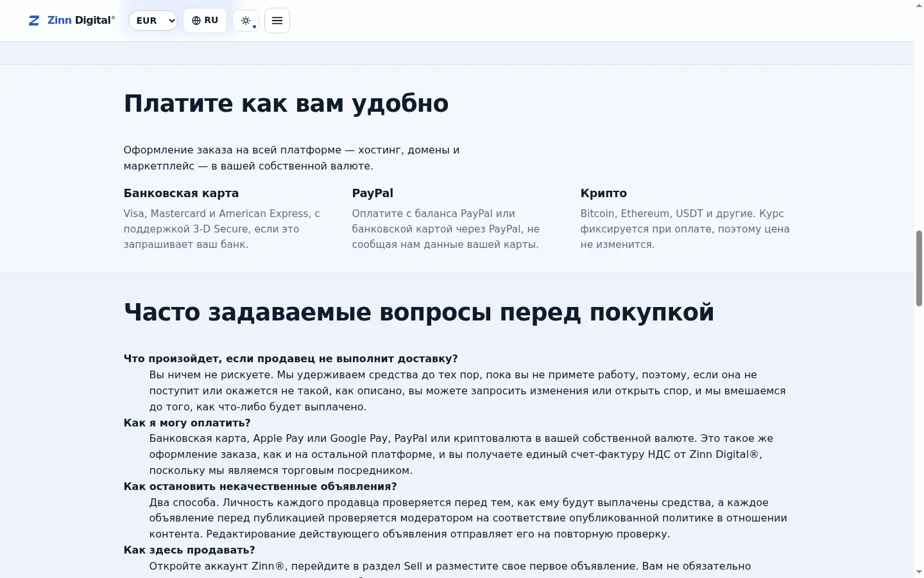
Task: Click the PayPal description "Оплатите с баланса PayPal"
Action: tap(445, 229)
